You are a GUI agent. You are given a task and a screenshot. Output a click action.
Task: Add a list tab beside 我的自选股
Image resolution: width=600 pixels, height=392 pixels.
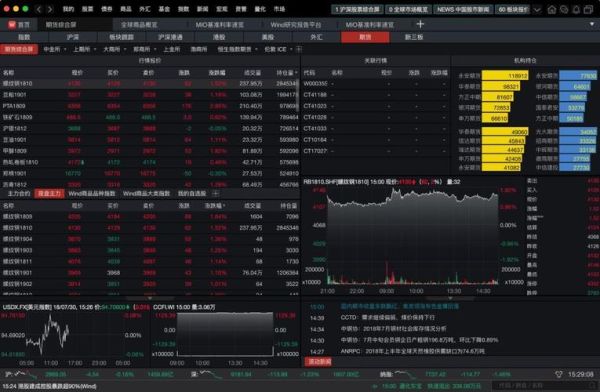215,194
